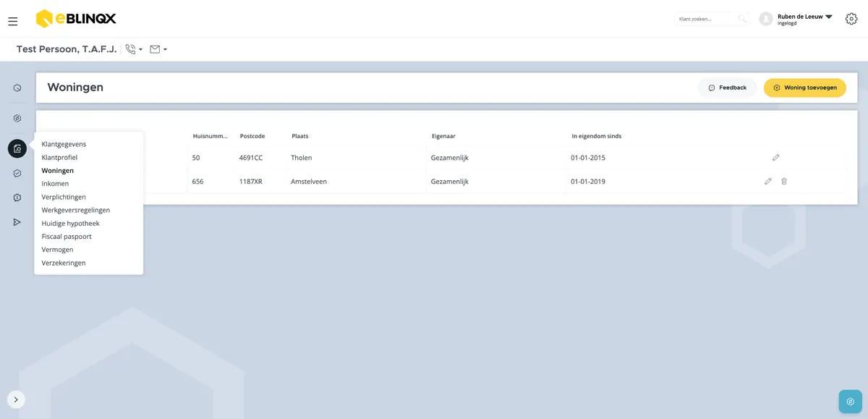
Task: Click the Woning toevoegen button
Action: coord(805,88)
